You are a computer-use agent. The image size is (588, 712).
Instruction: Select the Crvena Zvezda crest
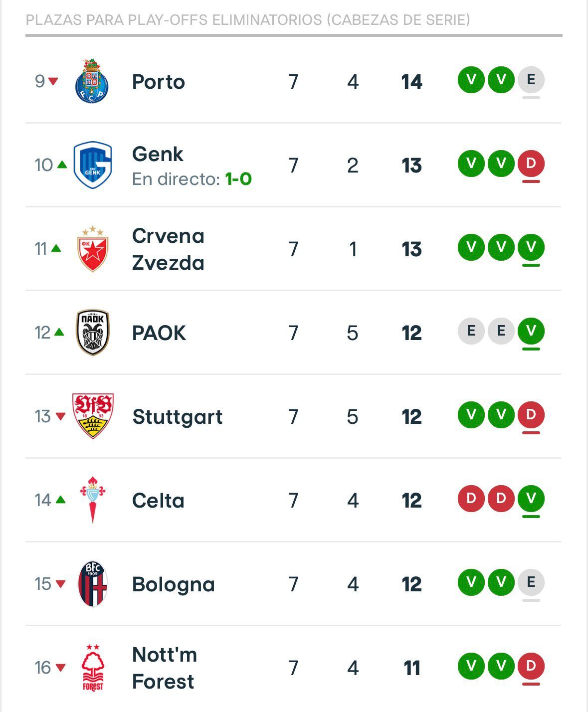(x=93, y=249)
